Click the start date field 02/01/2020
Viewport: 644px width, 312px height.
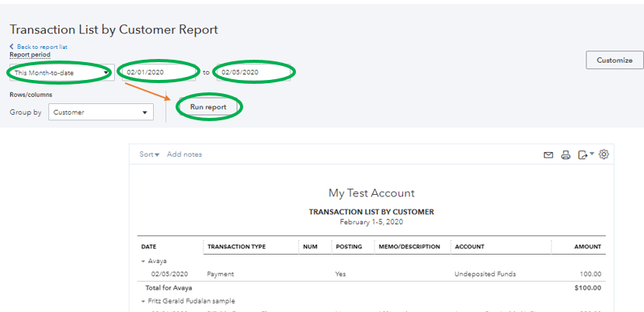[158, 73]
